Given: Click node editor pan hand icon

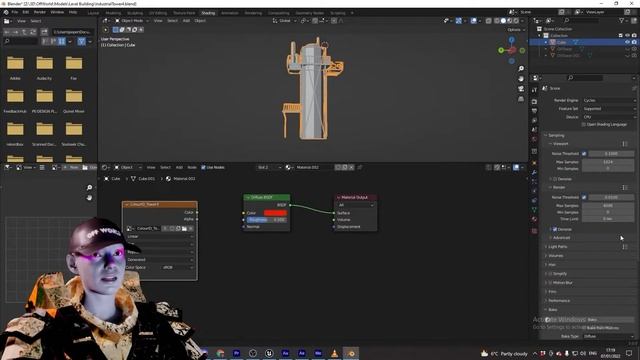Looking at the screenshot, I should [89, 198].
